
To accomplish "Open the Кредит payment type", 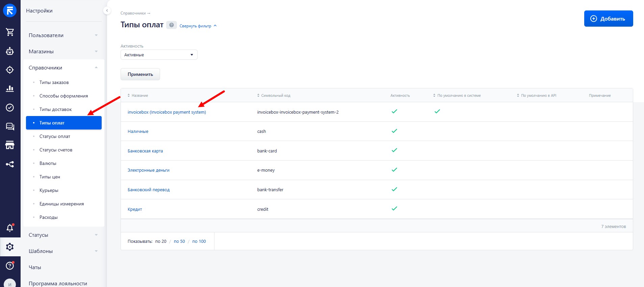I will point(135,209).
